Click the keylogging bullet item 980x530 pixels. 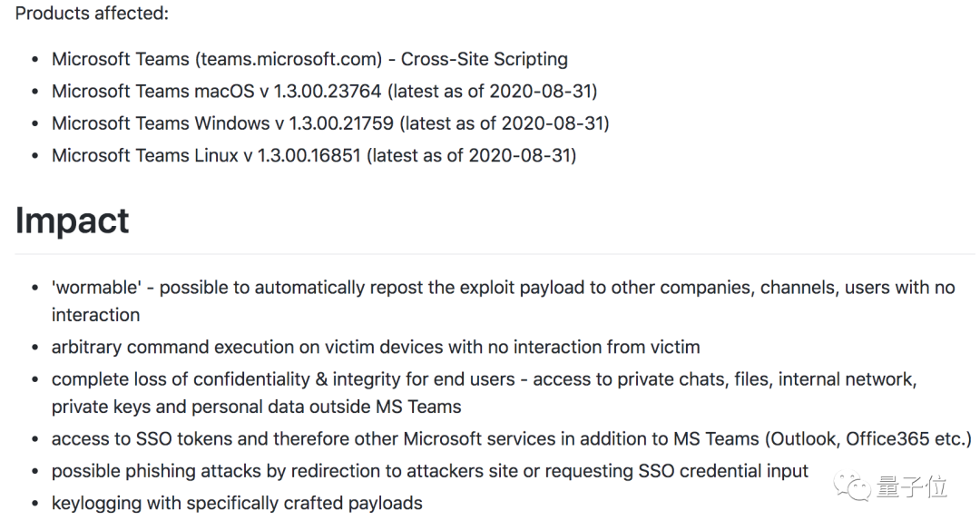(237, 502)
